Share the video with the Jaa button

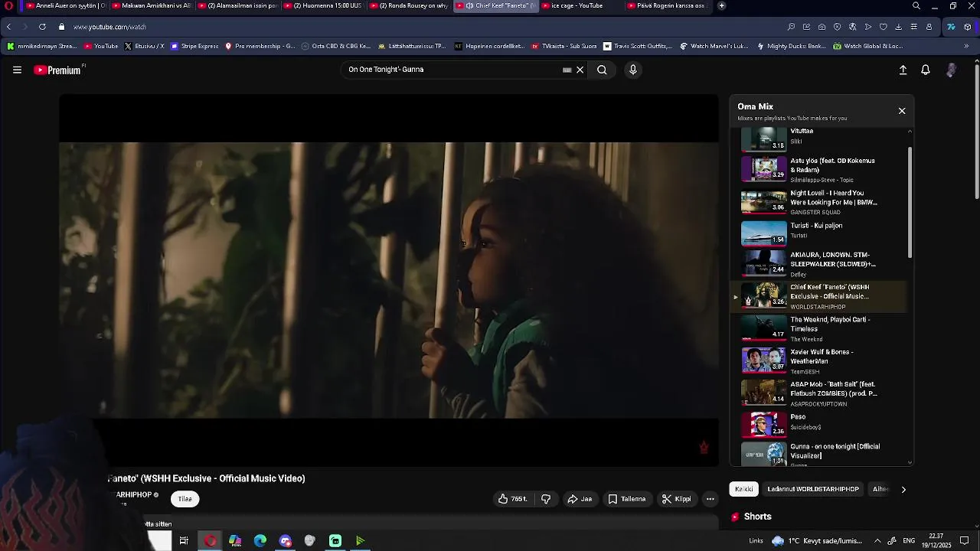pyautogui.click(x=580, y=499)
